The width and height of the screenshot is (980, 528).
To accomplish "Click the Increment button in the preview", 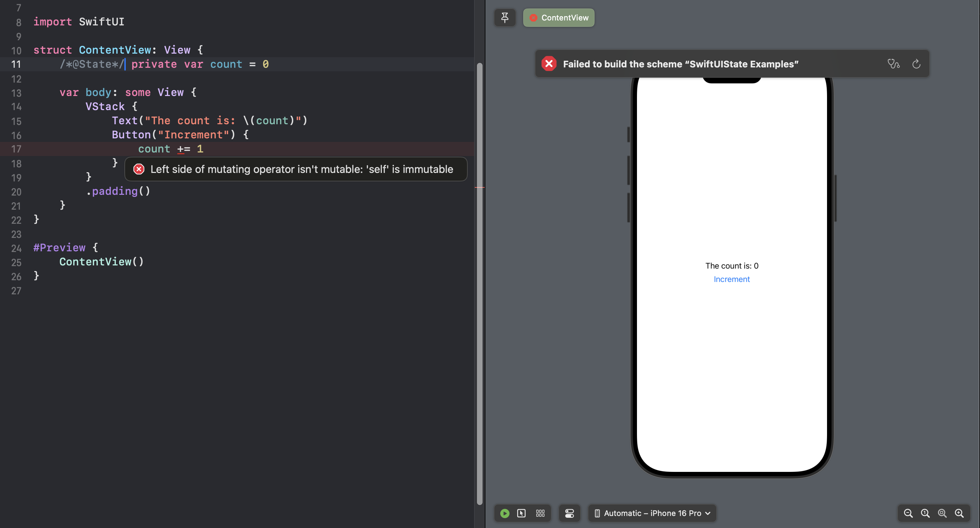I will click(x=731, y=279).
